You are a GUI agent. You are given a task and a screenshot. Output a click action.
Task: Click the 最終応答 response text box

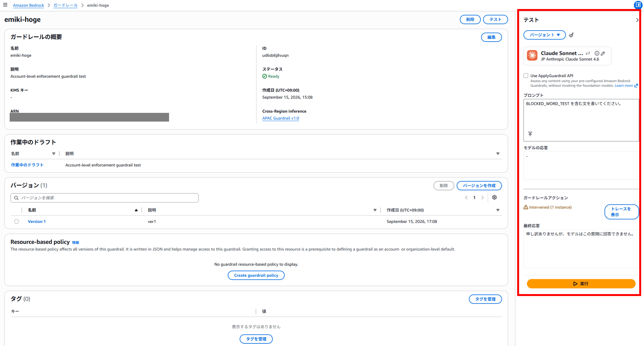581,249
